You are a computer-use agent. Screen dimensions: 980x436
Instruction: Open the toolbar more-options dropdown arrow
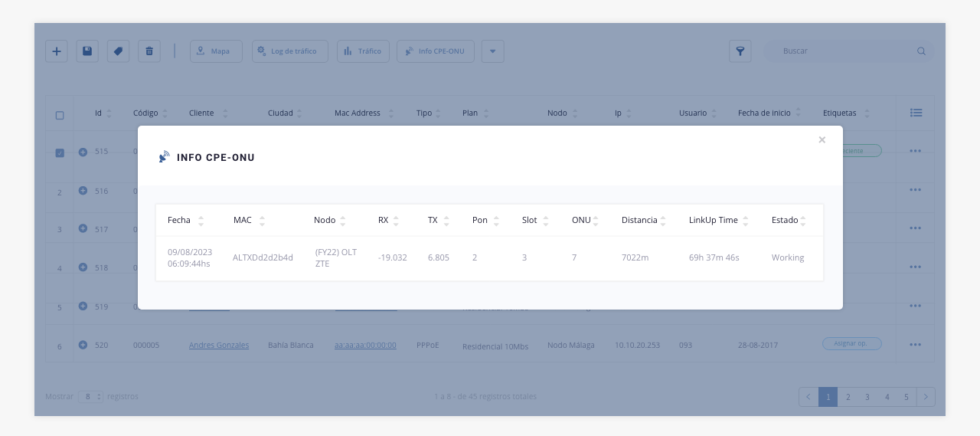(492, 51)
